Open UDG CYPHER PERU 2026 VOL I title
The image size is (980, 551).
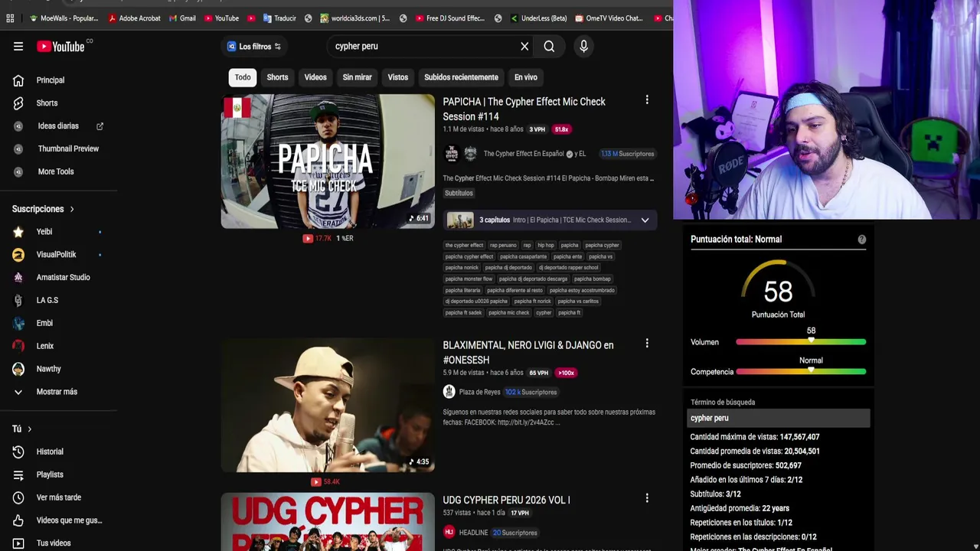pos(506,500)
